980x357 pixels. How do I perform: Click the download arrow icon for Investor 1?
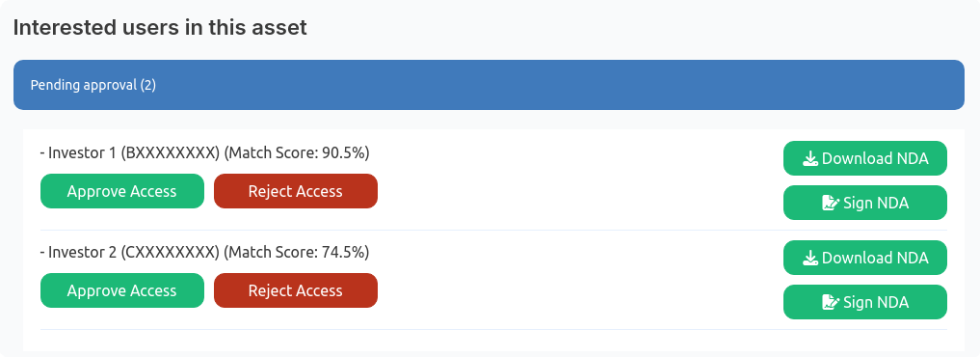tap(810, 158)
